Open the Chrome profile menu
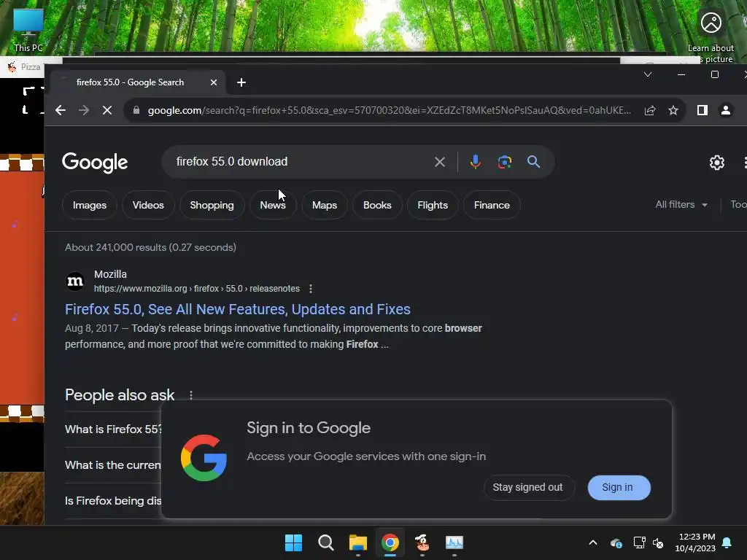747x560 pixels. (x=726, y=111)
